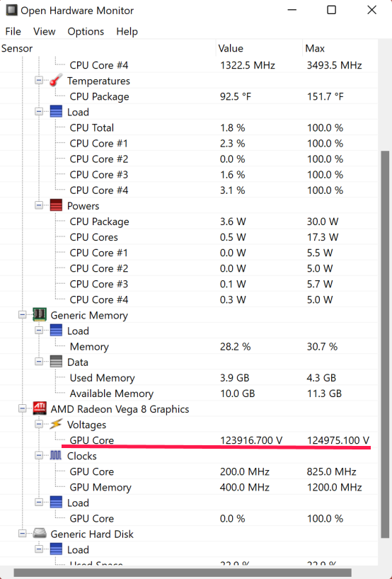This screenshot has width=392, height=579.
Task: Click the thermometer Temperatures icon
Action: point(56,80)
